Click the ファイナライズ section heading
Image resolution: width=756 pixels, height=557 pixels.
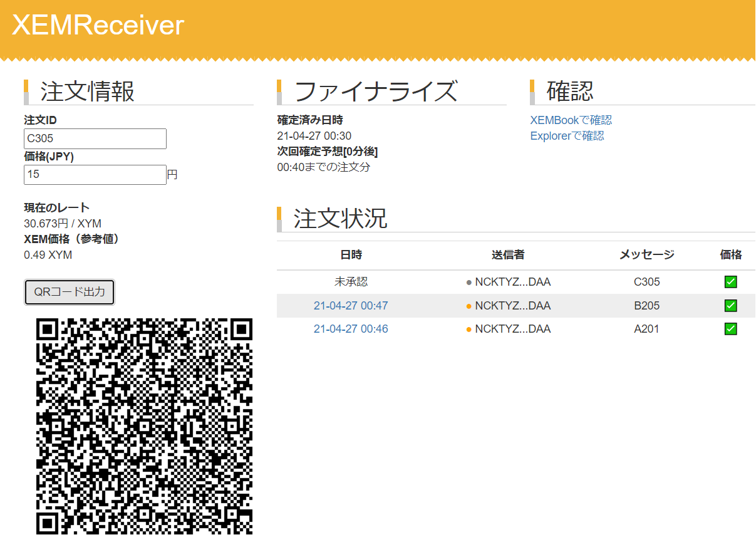point(376,91)
